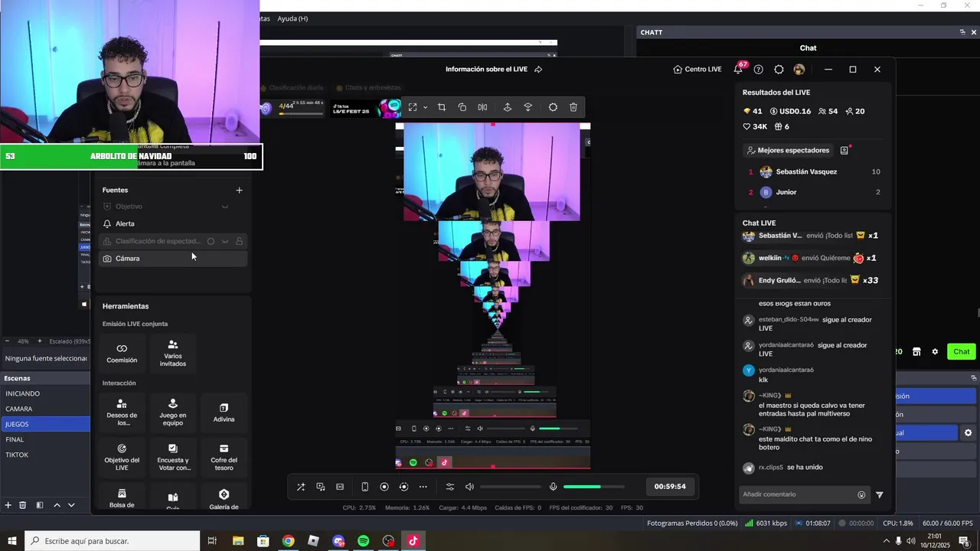Viewport: 980px width, 551px height.
Task: Open the Cofre del tesoro tool
Action: click(224, 458)
